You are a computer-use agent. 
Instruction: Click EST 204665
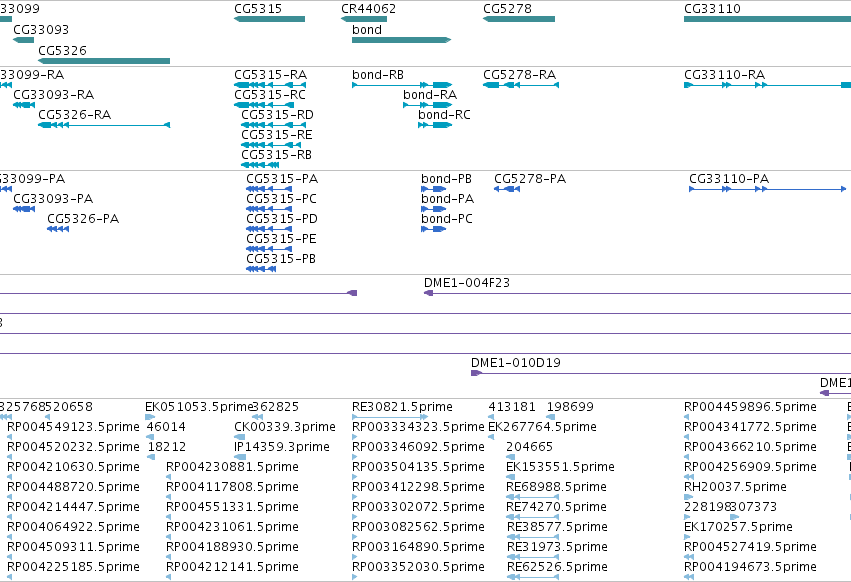529,447
